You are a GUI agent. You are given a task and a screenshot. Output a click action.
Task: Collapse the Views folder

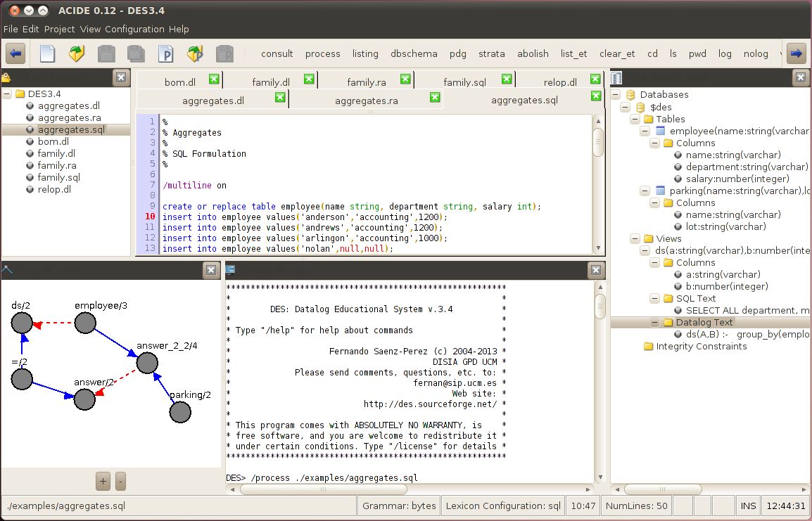[x=635, y=238]
